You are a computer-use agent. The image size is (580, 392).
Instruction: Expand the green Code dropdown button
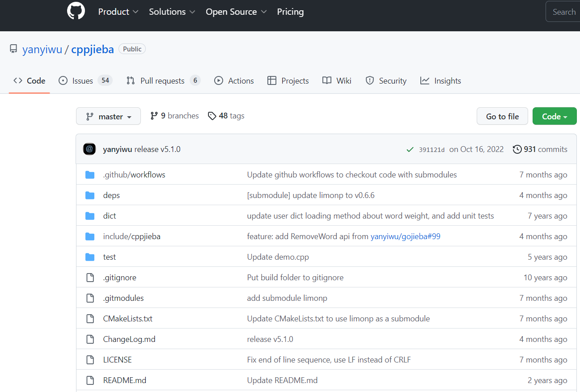point(555,116)
